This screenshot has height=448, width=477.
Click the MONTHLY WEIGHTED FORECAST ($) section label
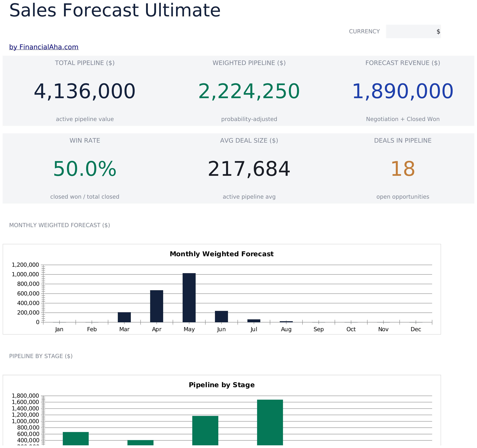click(x=59, y=225)
